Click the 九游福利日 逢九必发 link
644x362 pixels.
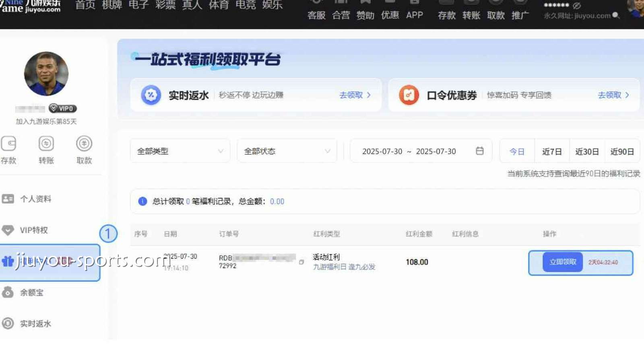coord(344,267)
